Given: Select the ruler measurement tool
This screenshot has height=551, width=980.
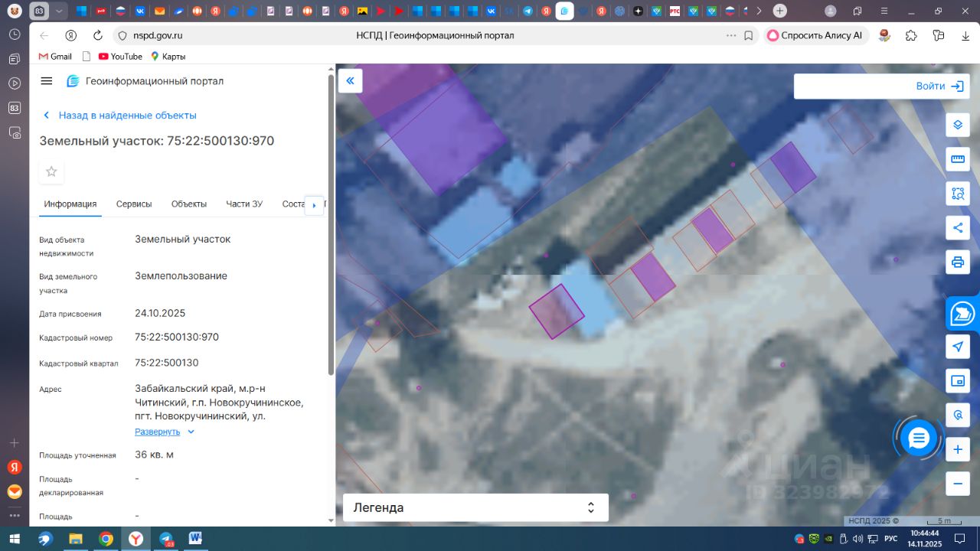Looking at the screenshot, I should pos(957,159).
